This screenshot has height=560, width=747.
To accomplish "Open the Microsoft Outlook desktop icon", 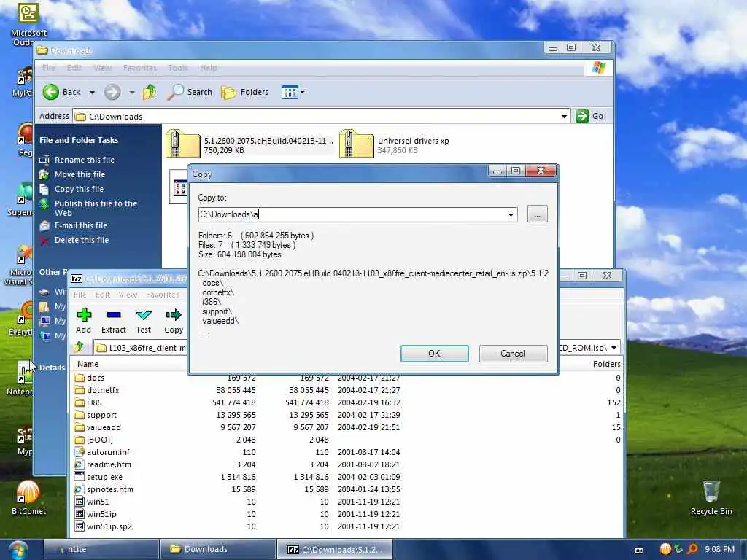I will coord(28,24).
